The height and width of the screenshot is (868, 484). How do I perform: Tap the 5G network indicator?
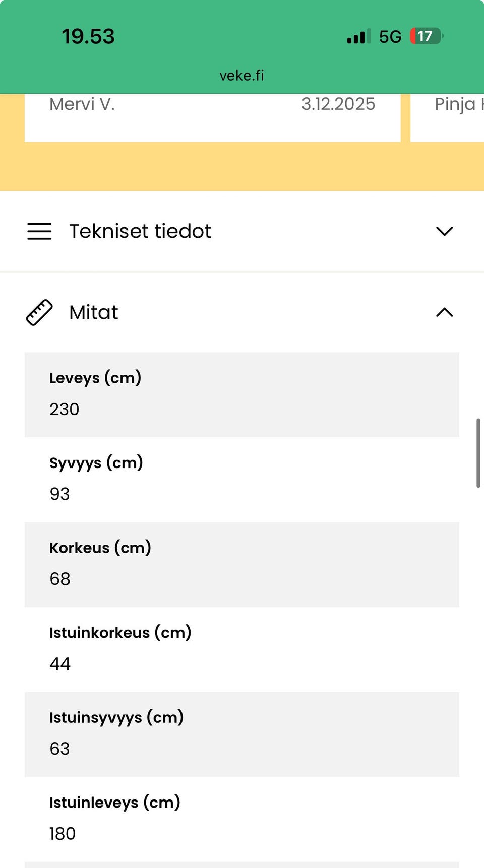(x=390, y=37)
